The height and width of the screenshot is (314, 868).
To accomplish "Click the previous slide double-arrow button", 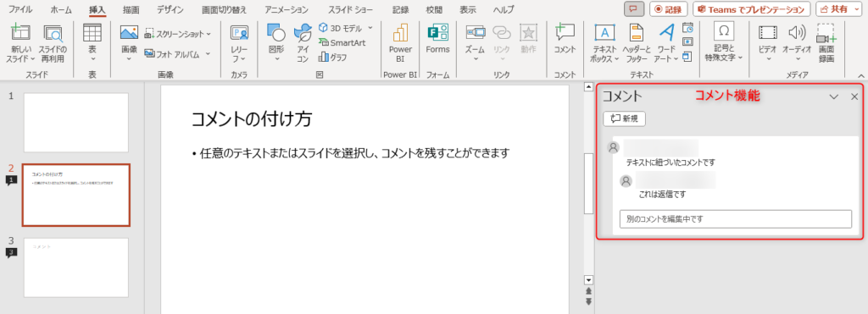I will (x=588, y=291).
